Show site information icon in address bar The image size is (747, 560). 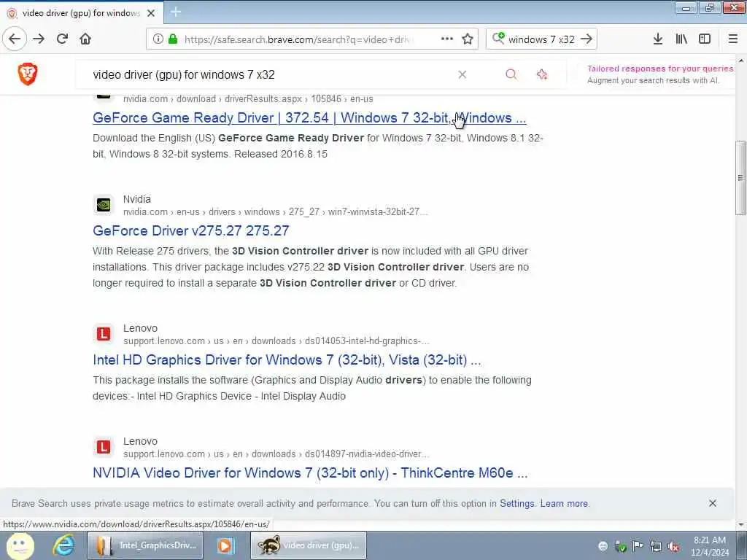click(158, 39)
